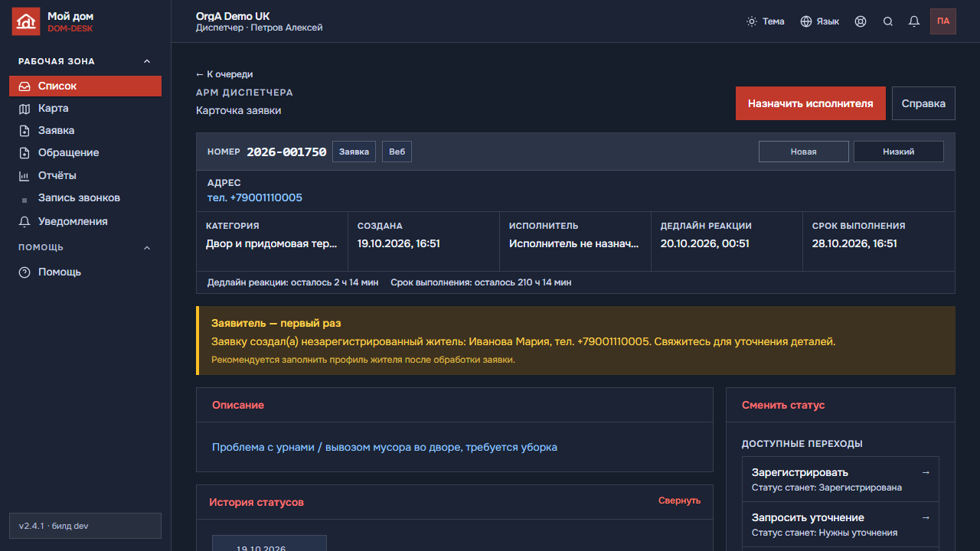Screen dimensions: 980x551
Task: Open search with magnifier icon
Action: [x=888, y=21]
